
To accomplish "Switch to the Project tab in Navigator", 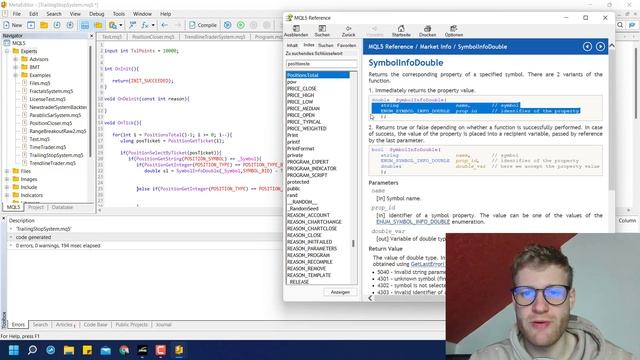I will point(36,207).
